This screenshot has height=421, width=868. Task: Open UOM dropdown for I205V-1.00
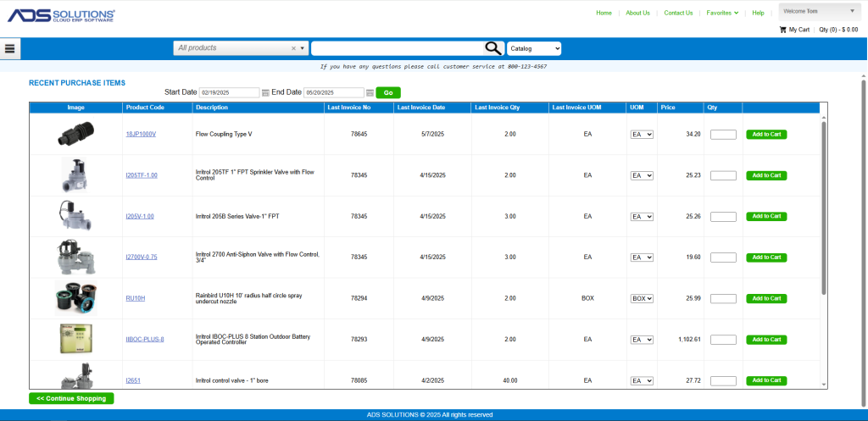pos(643,216)
